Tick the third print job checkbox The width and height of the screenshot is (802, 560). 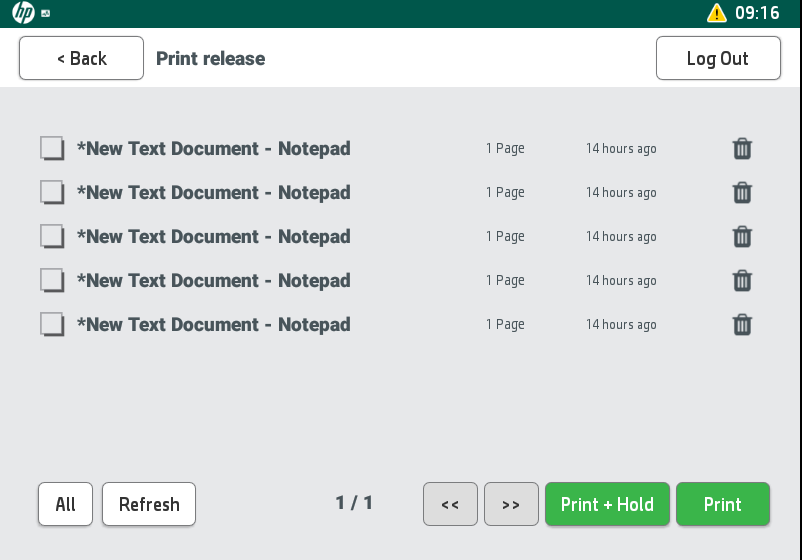pos(52,237)
